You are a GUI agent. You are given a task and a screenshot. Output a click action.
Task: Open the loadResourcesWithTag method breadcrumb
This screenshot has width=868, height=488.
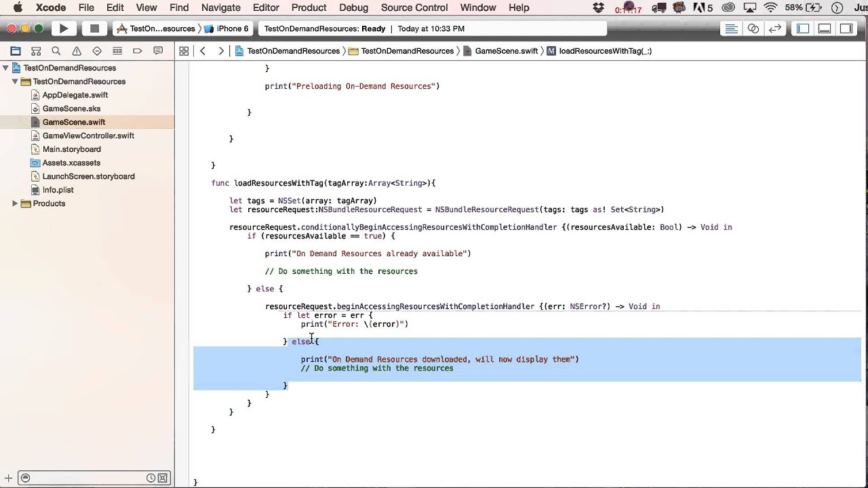599,51
